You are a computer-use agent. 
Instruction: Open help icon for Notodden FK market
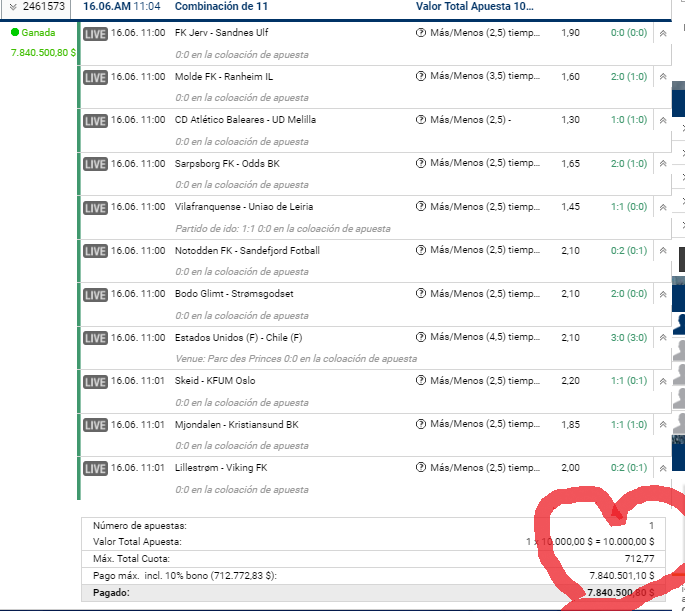point(421,250)
